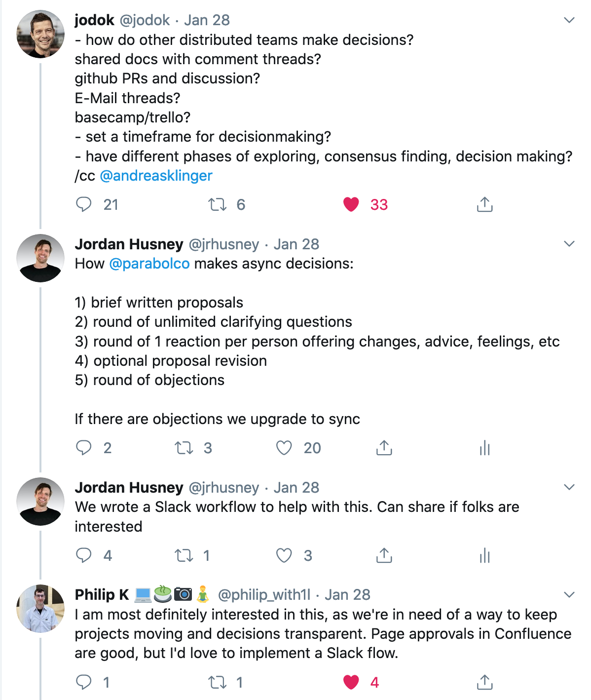591x700 pixels.
Task: Open the options menu on jodok's tweet
Action: [x=568, y=21]
